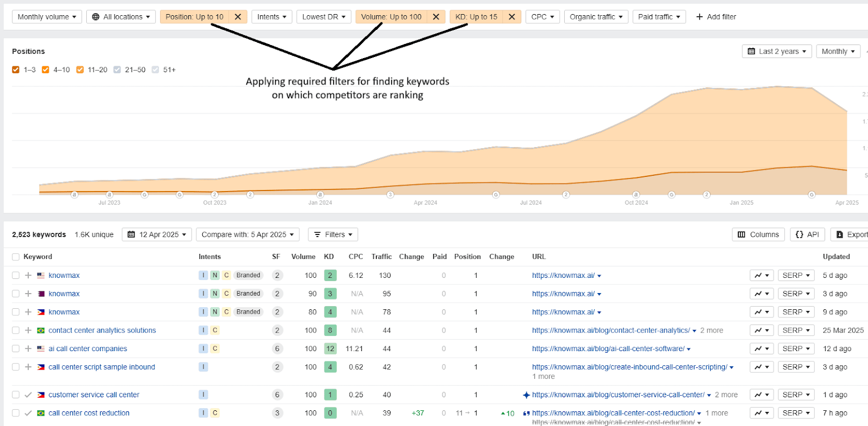Toggle the 11–20 positions checkbox

click(80, 70)
